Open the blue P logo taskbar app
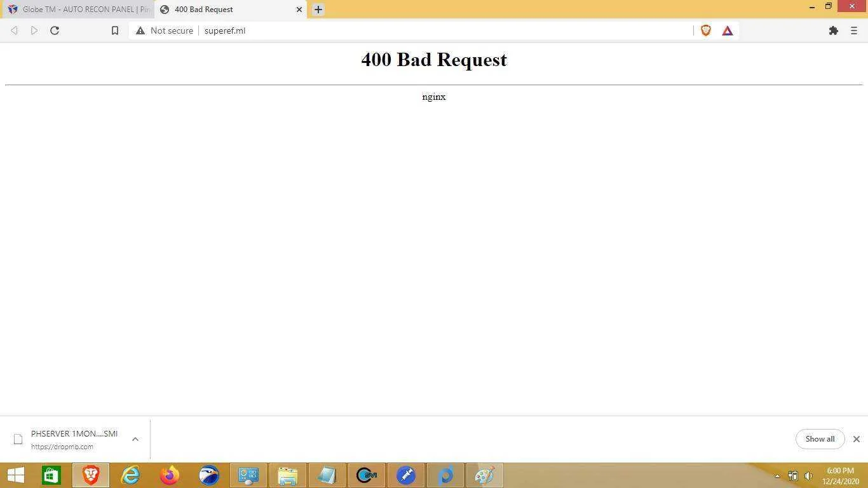 (x=445, y=475)
